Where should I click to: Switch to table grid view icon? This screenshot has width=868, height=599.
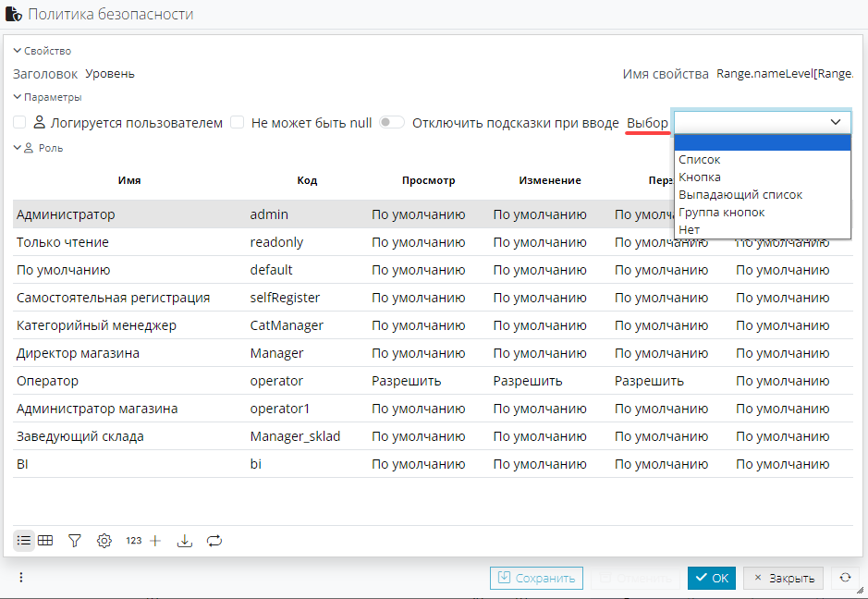[x=44, y=540]
